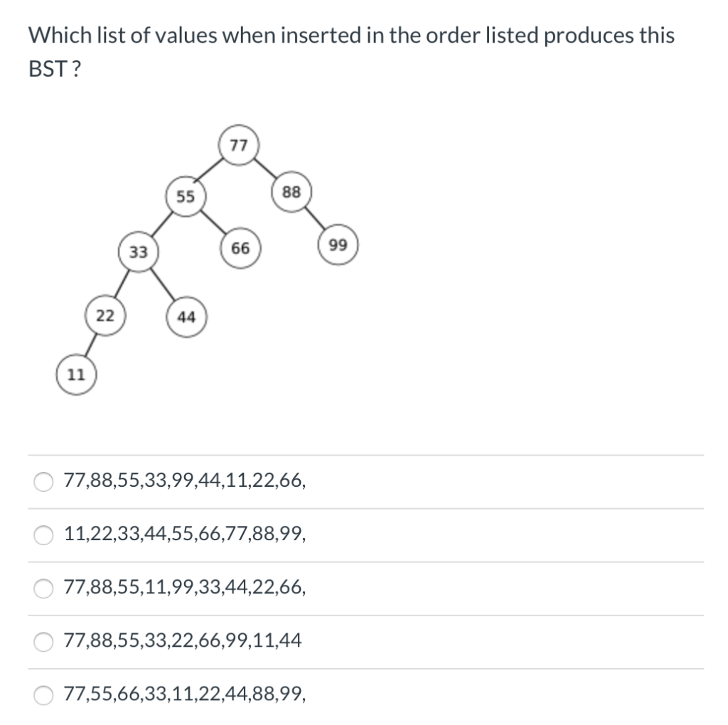728x725 pixels.
Task: Click the edge between 22 and 11
Action: [91, 345]
